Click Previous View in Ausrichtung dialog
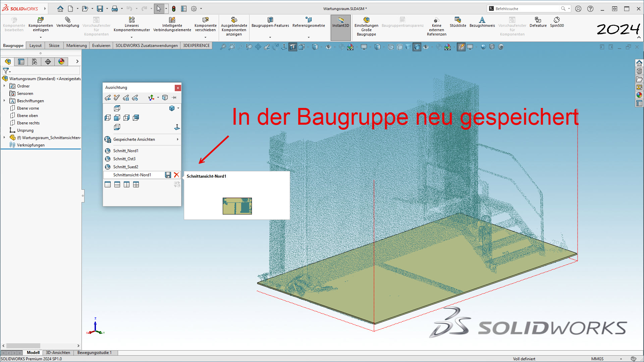The width and height of the screenshot is (644, 362). point(108,98)
